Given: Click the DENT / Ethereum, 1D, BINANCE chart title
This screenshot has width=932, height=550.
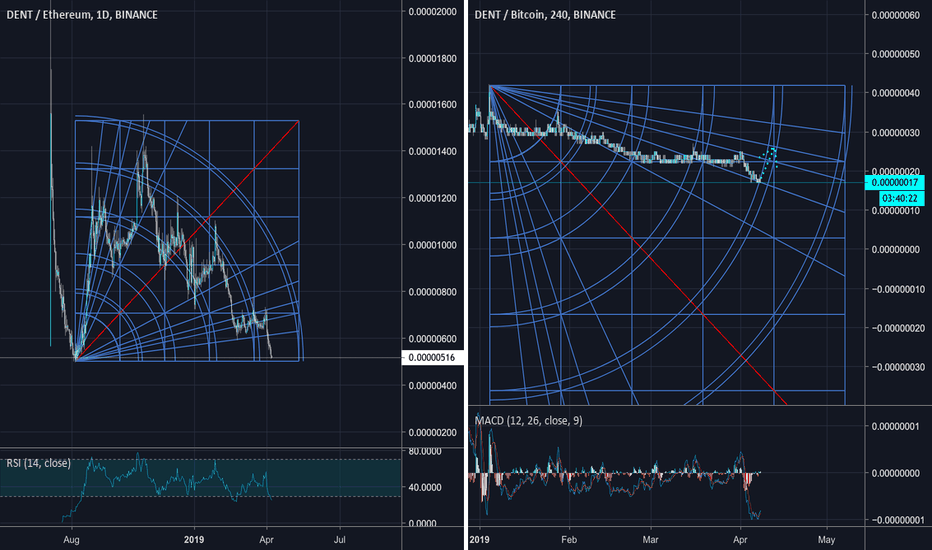Looking at the screenshot, I should pyautogui.click(x=82, y=14).
